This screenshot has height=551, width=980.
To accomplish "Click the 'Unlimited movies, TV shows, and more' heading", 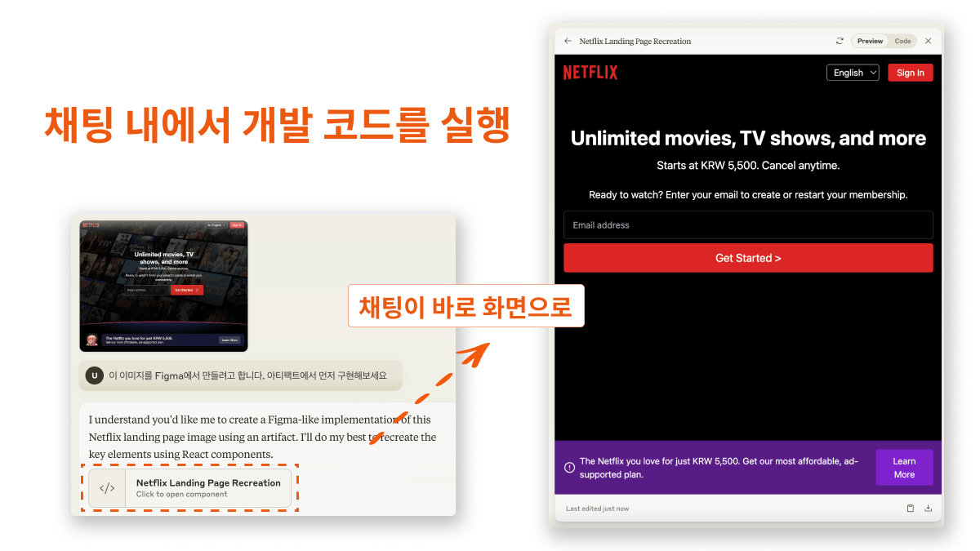I will pos(748,138).
